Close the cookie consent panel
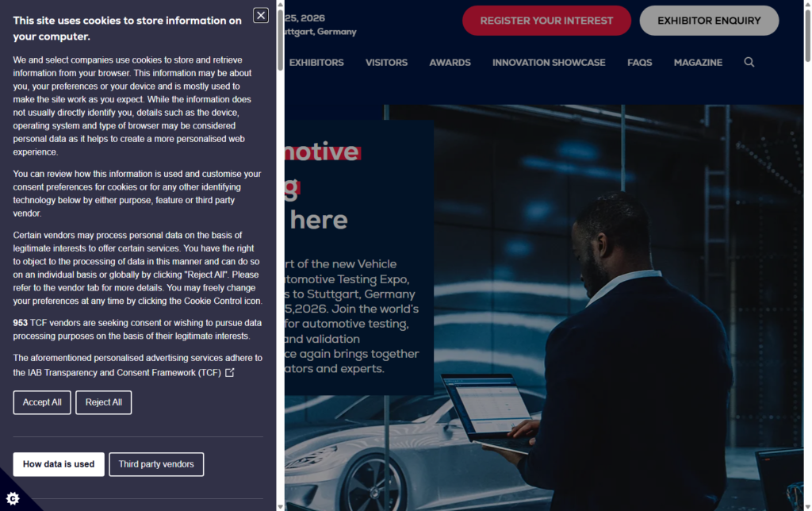 pyautogui.click(x=260, y=16)
